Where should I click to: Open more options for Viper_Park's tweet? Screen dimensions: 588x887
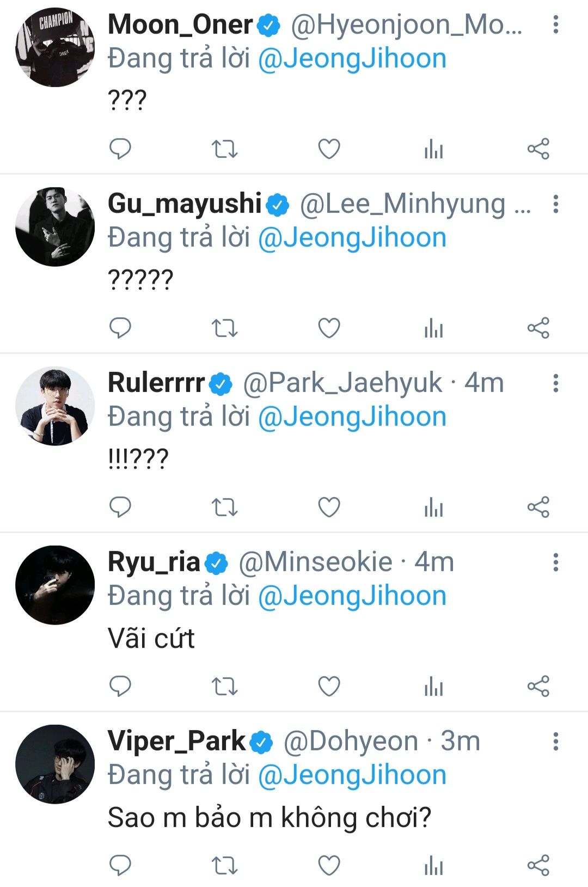pyautogui.click(x=555, y=741)
